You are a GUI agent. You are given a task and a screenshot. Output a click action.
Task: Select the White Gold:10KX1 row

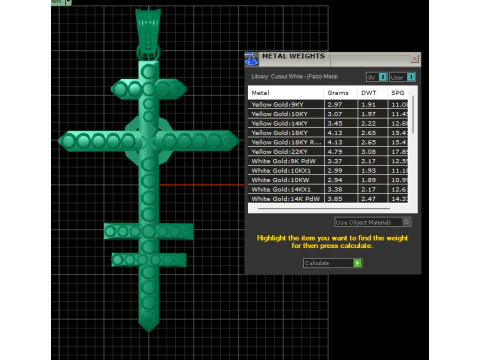coord(328,170)
